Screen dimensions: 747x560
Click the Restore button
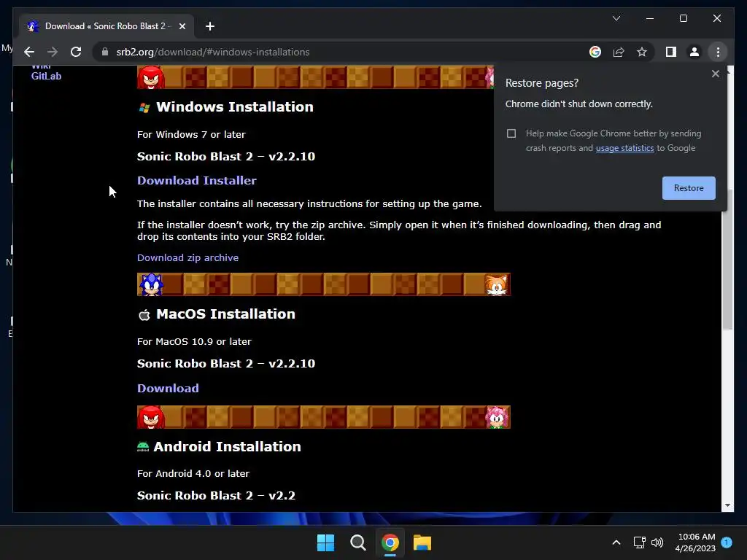[689, 188]
